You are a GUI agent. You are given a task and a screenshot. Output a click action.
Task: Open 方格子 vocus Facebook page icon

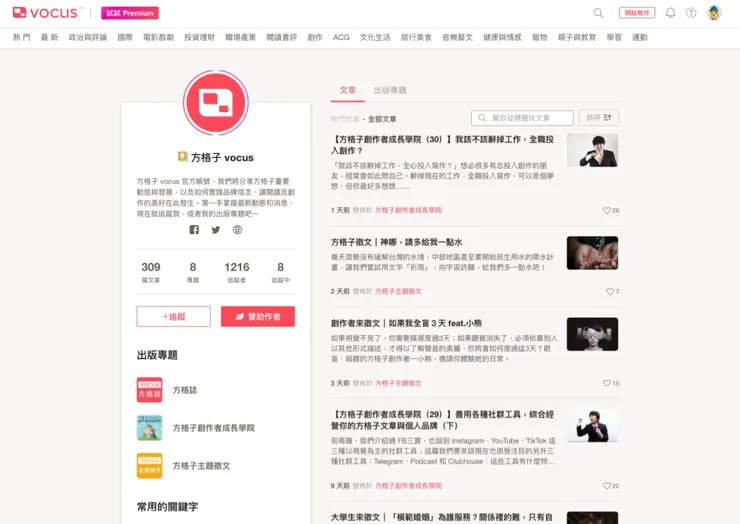(x=194, y=230)
